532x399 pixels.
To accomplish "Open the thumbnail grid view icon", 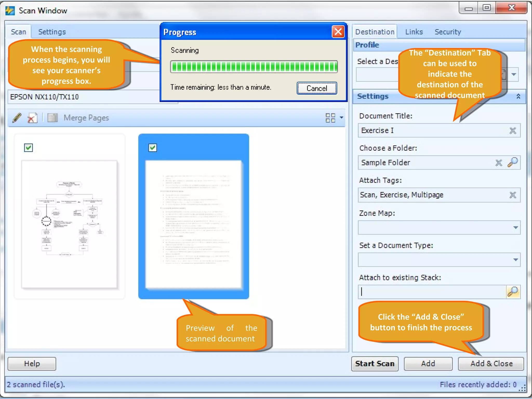I will click(x=330, y=118).
